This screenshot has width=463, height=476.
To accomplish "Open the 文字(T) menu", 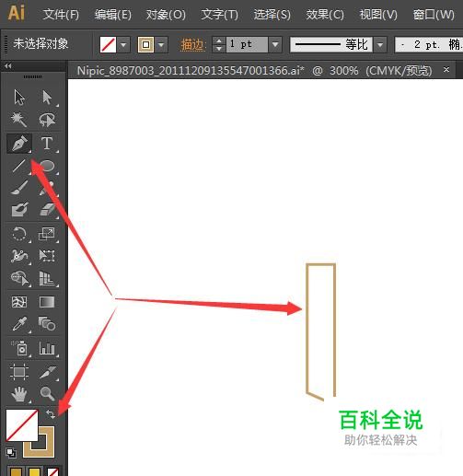I will pyautogui.click(x=219, y=15).
